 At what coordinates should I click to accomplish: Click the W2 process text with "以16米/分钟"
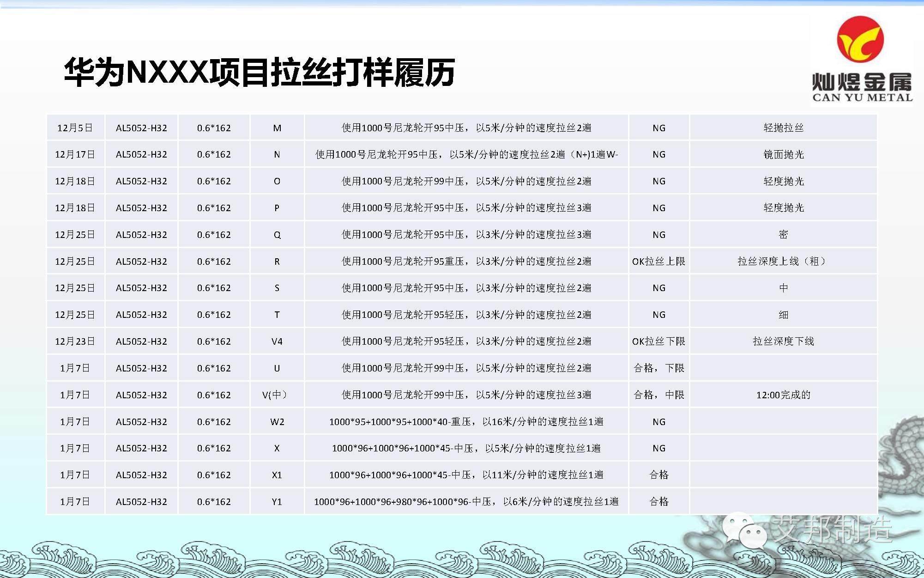[466, 422]
